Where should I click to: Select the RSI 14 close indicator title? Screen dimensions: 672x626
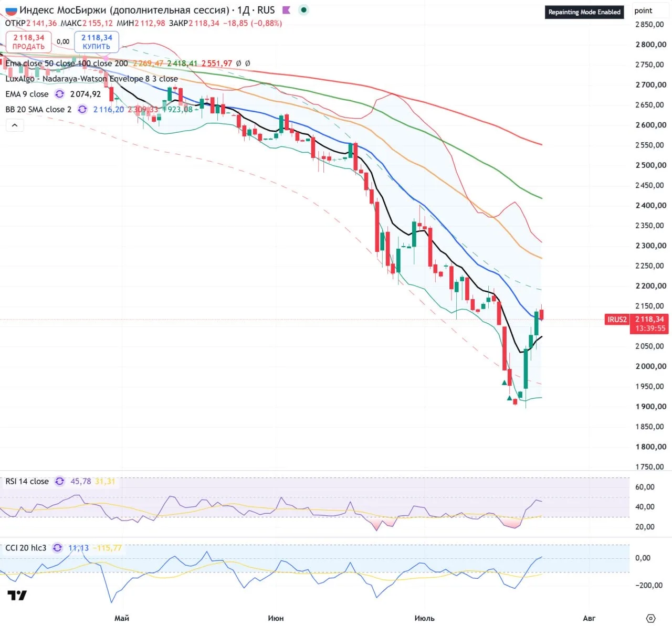pyautogui.click(x=27, y=481)
